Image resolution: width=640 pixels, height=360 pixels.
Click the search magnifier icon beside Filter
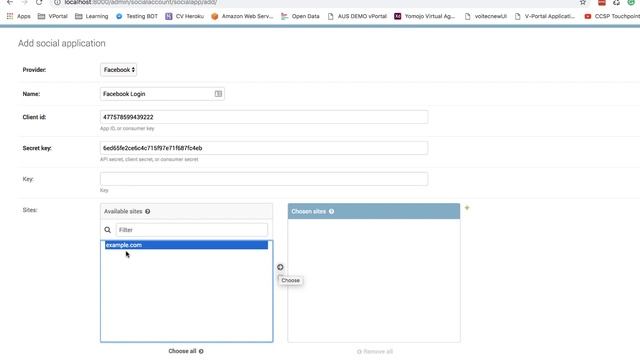coord(107,230)
